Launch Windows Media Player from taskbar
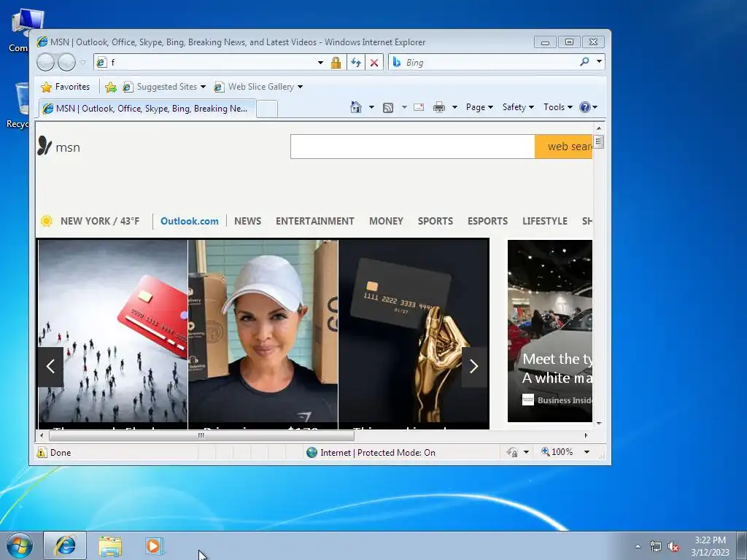This screenshot has width=747, height=560. pos(155,546)
